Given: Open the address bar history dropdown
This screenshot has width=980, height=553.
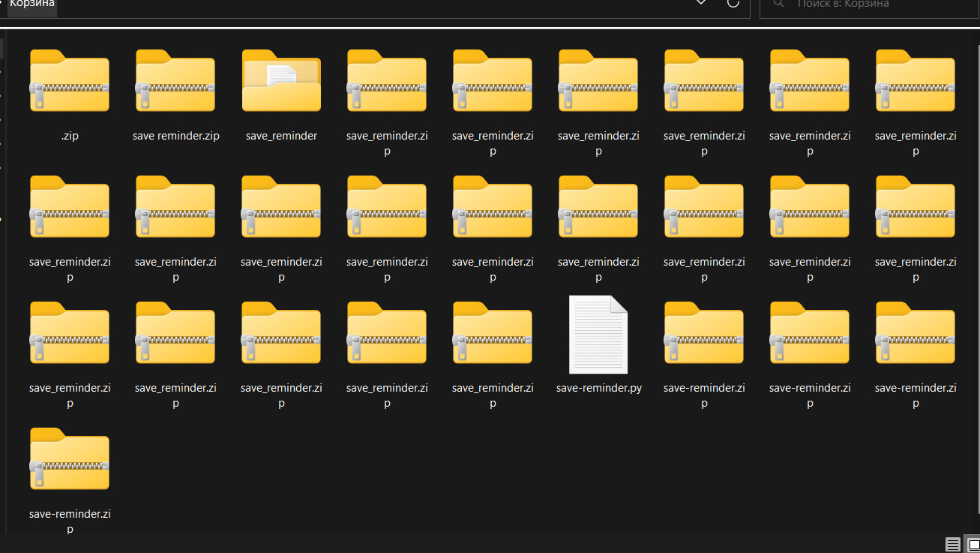Looking at the screenshot, I should click(x=701, y=4).
